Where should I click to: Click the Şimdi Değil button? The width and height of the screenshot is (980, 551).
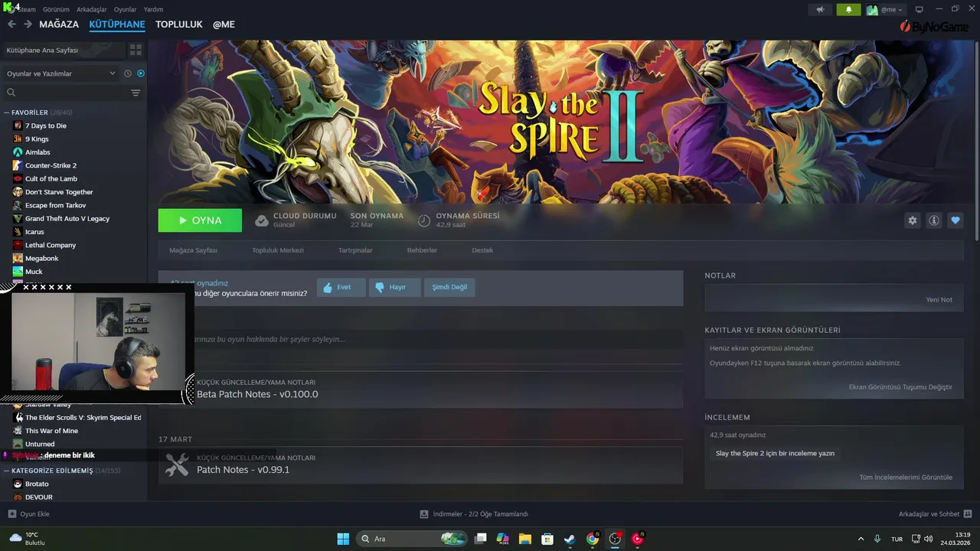pos(449,287)
